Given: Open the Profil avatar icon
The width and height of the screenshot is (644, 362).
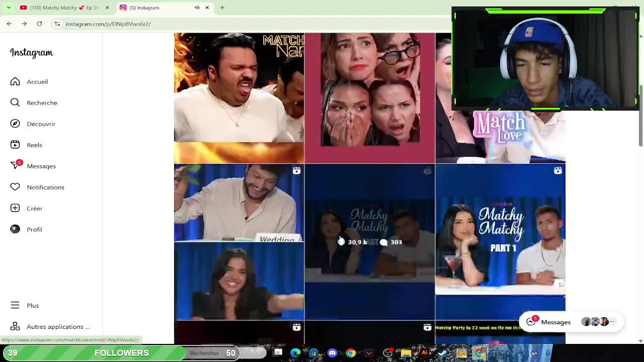Looking at the screenshot, I should 15,229.
